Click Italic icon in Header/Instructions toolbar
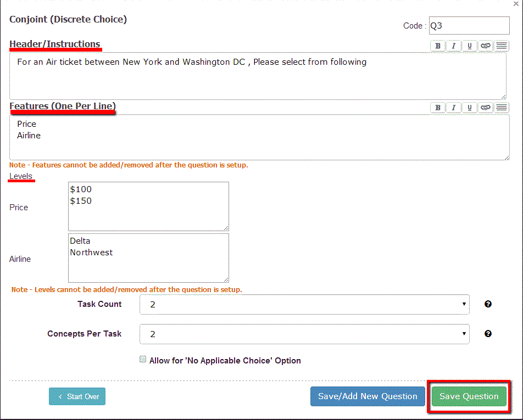Viewport: 523px width, 420px height. point(453,46)
